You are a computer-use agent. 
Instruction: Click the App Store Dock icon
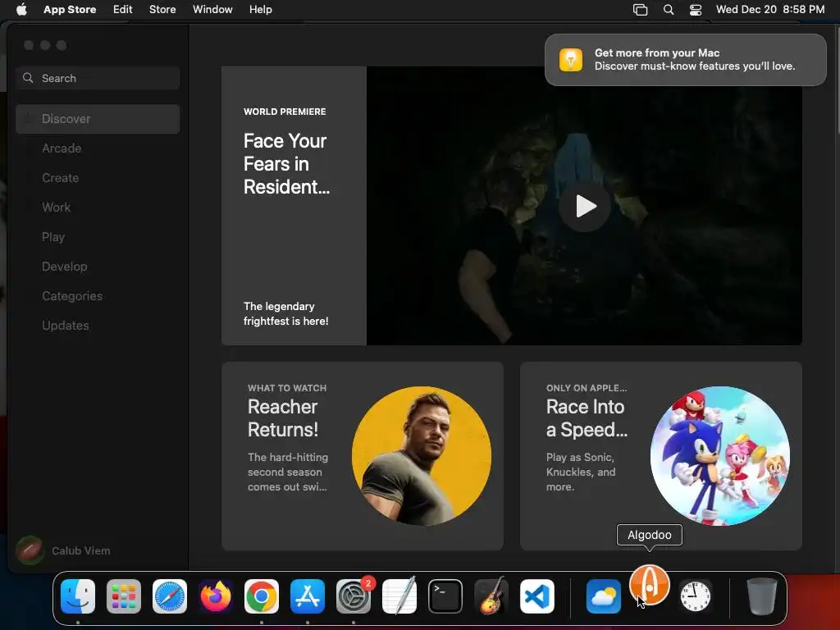pyautogui.click(x=308, y=596)
